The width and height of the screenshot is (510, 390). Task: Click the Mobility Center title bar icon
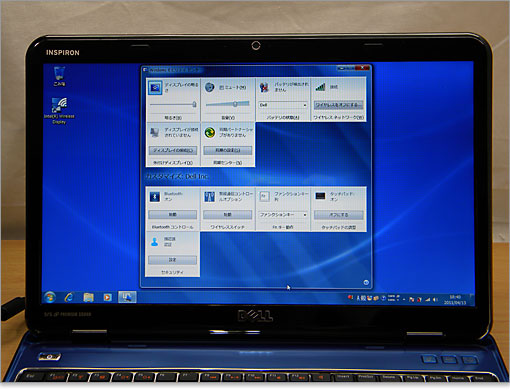click(145, 70)
